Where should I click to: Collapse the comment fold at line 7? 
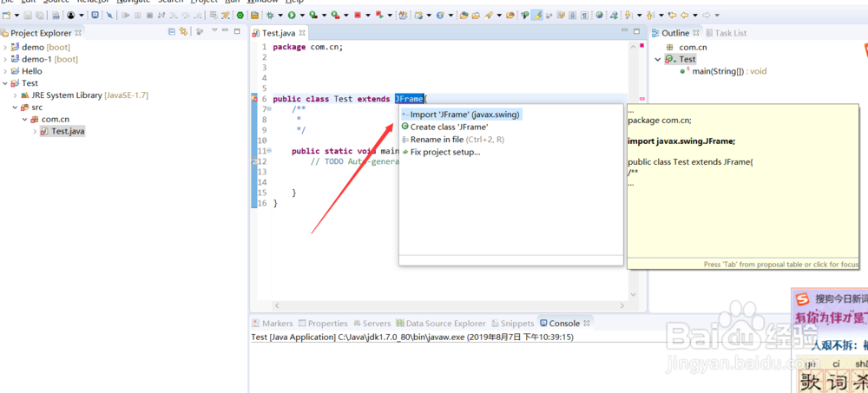click(x=270, y=109)
